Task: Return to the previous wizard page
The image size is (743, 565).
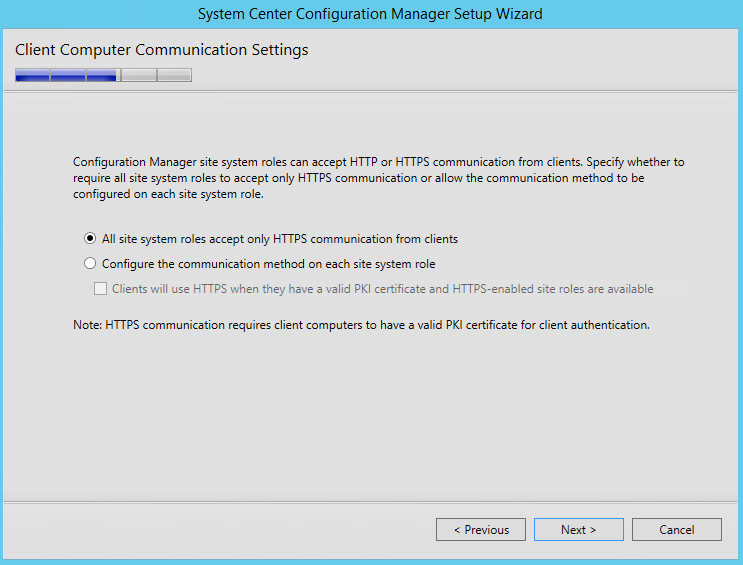Action: [481, 529]
